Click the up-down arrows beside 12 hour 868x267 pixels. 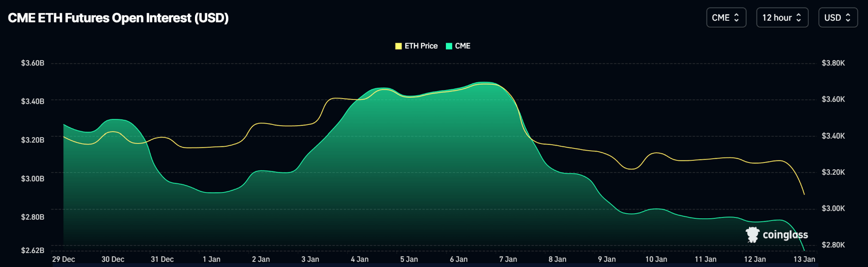click(798, 18)
